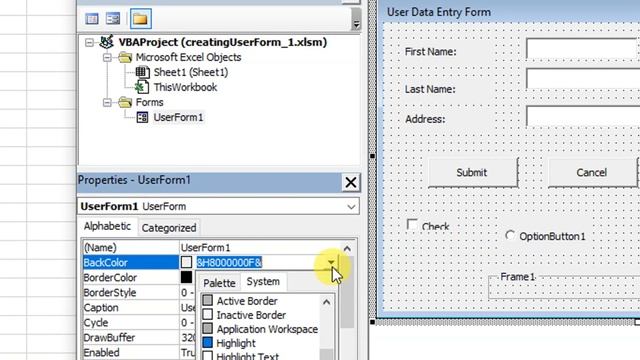Click the Cancel button on the form
Screen dimensions: 640x360
(592, 173)
